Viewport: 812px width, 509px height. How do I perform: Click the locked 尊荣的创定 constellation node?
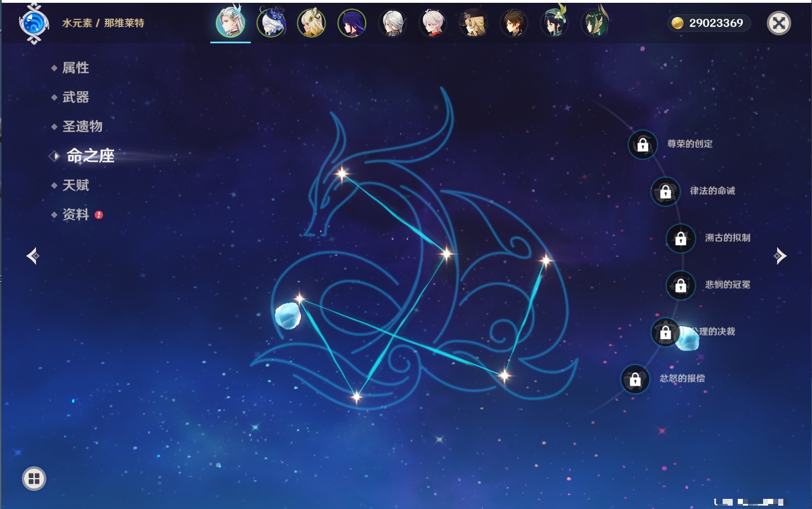coord(643,145)
